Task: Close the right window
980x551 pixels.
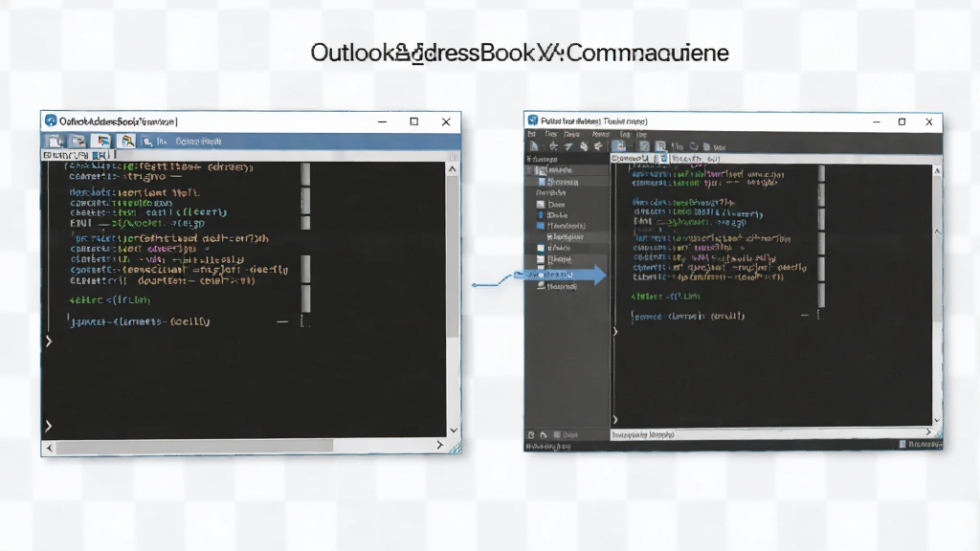Action: (929, 121)
